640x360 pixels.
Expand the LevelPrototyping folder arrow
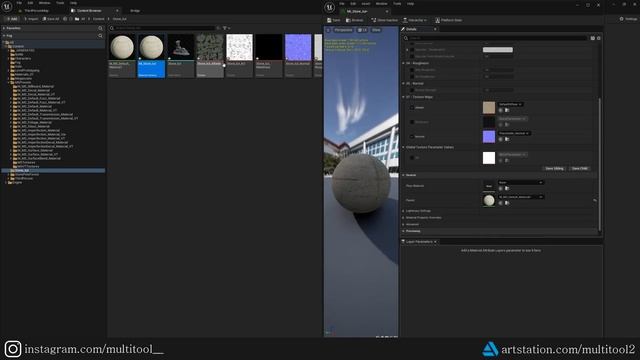point(9,70)
